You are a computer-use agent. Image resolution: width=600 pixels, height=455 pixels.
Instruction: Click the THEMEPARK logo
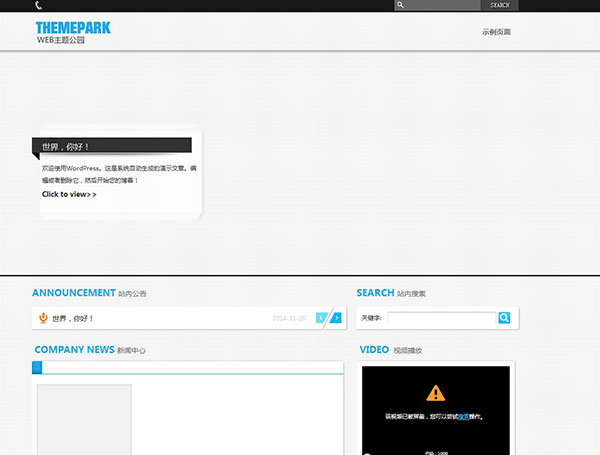(x=73, y=29)
